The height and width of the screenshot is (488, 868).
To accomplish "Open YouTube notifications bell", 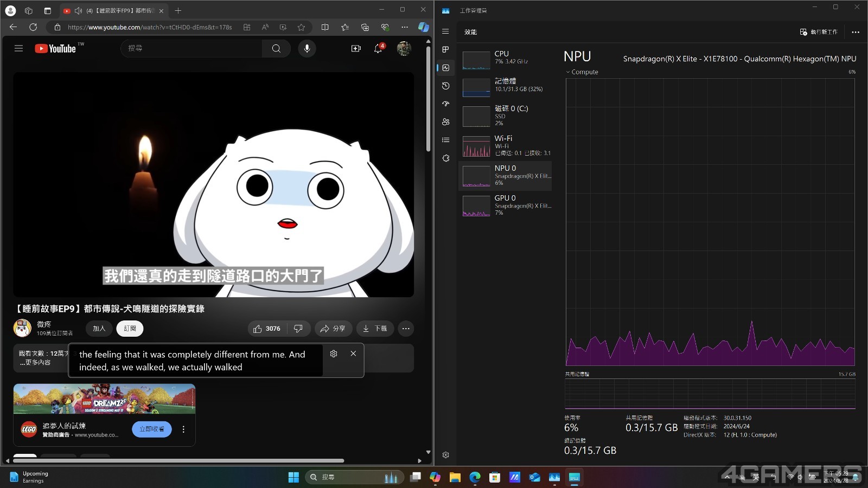I will (378, 48).
